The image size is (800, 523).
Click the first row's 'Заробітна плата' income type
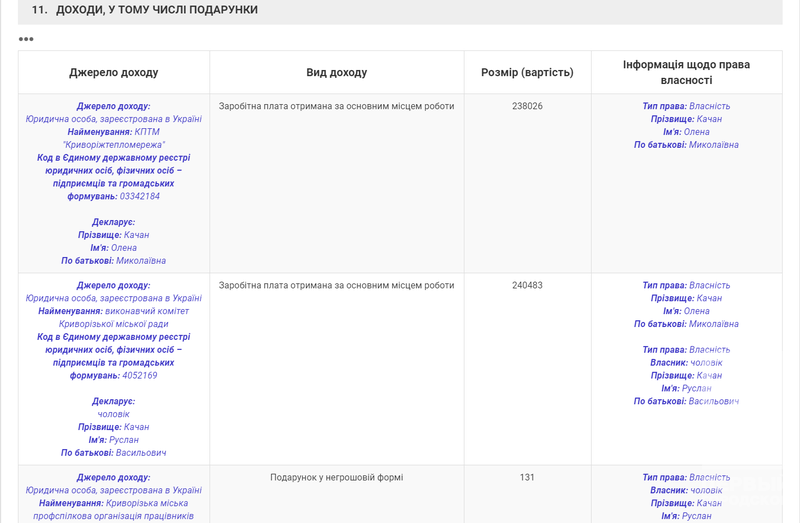pyautogui.click(x=336, y=106)
